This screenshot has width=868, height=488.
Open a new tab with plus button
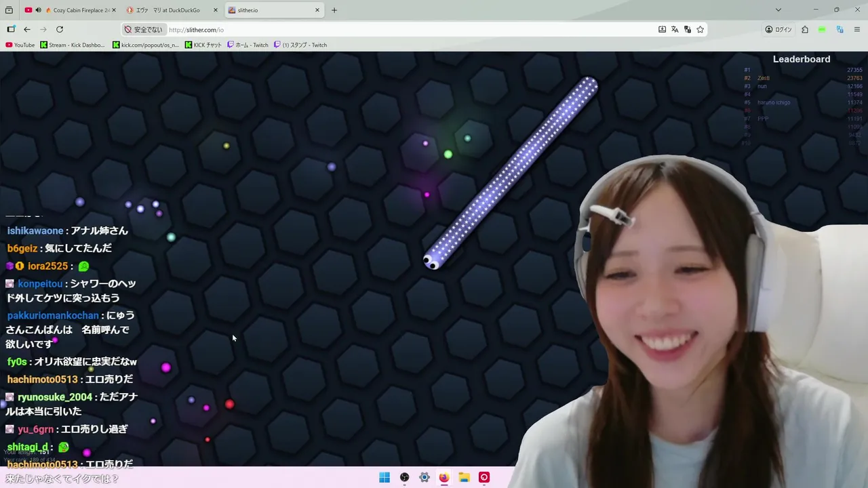coord(334,10)
